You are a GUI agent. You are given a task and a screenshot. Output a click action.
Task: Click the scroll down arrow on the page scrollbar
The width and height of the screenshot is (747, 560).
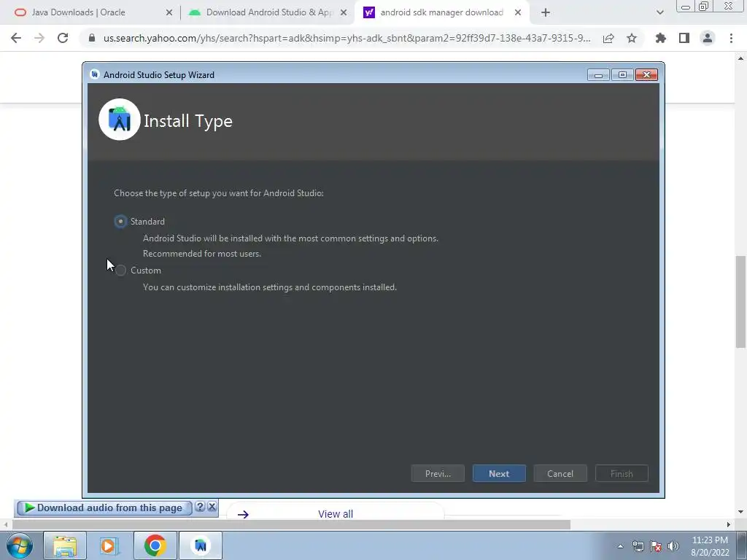coord(740,513)
